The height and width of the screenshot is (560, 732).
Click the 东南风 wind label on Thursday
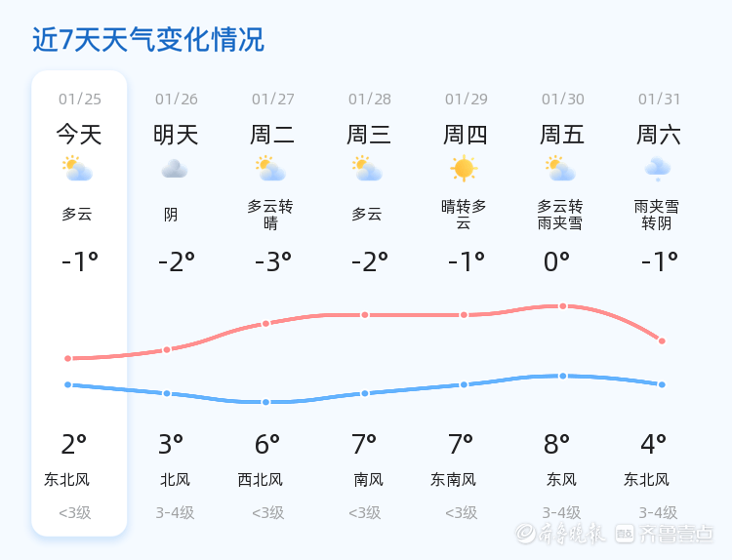tap(453, 480)
